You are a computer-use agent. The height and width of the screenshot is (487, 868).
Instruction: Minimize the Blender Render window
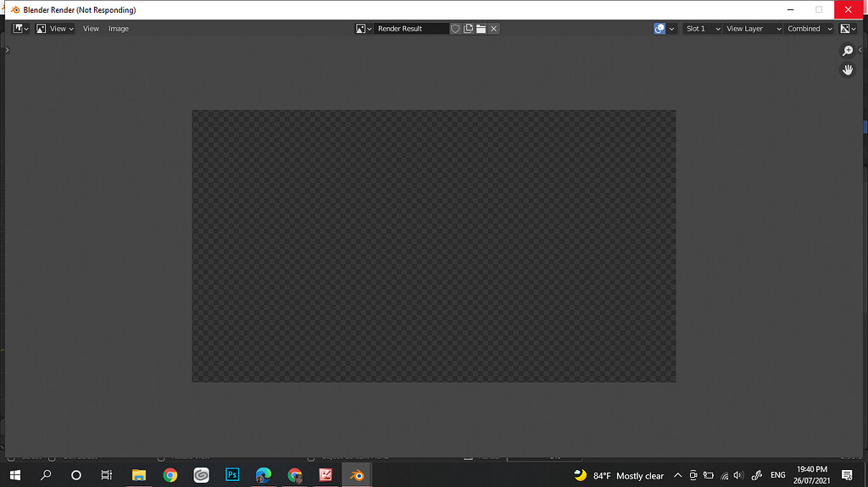pyautogui.click(x=791, y=10)
